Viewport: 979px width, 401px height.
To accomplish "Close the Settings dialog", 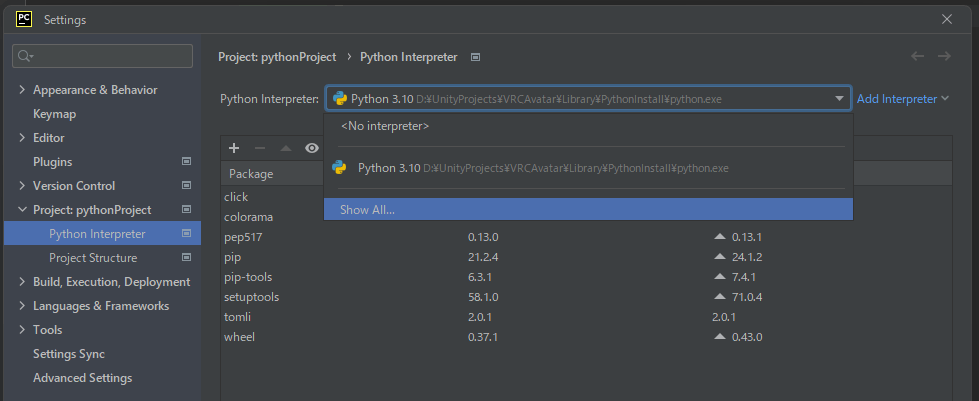I will click(947, 19).
